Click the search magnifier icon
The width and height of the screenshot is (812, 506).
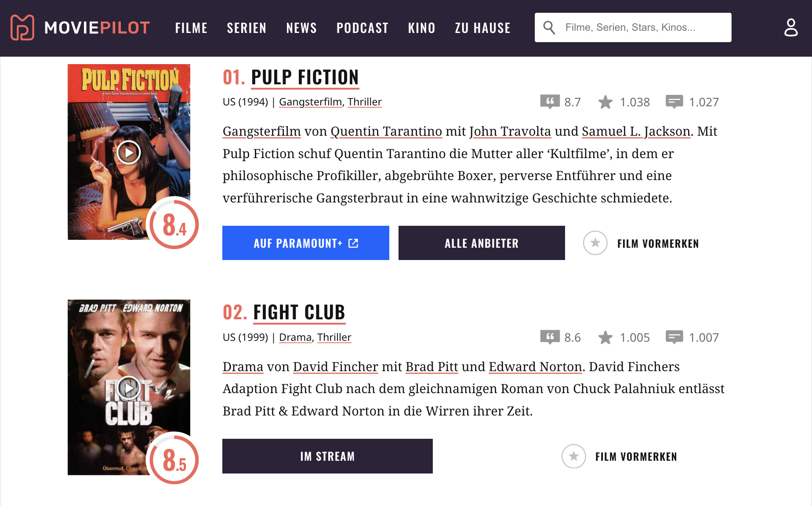pos(549,28)
